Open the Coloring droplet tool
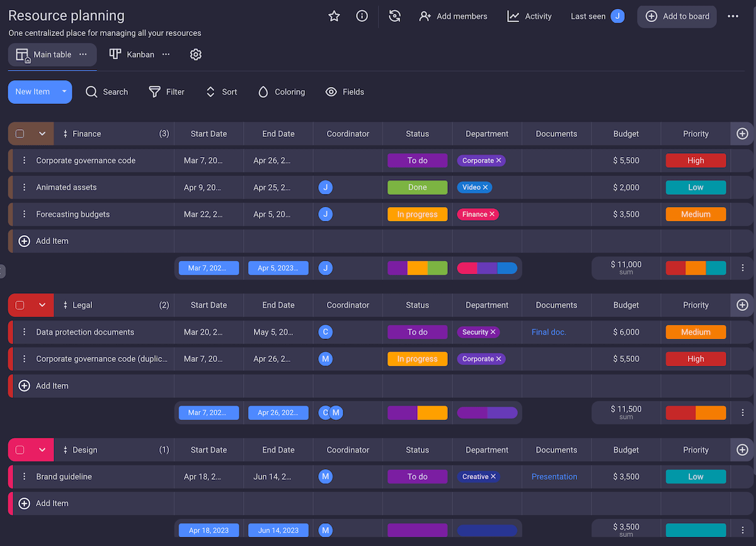 263,92
